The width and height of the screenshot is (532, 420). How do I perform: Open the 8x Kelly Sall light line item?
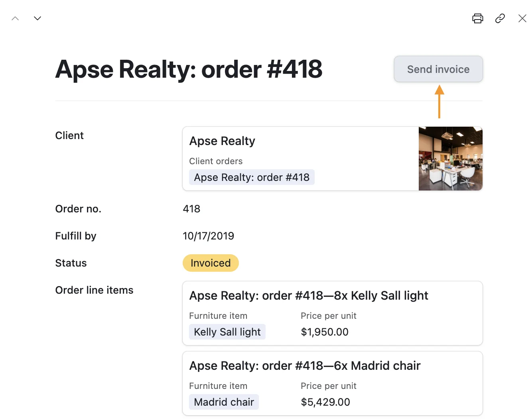coord(309,296)
